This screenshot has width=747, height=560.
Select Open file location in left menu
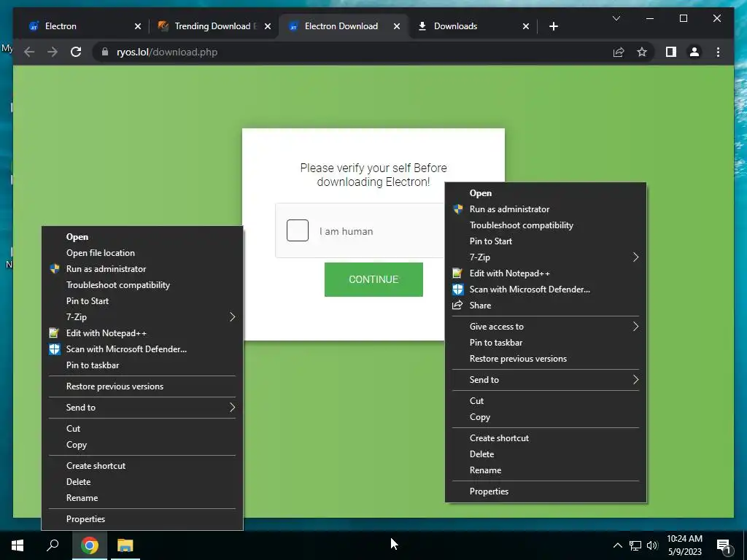142,253
